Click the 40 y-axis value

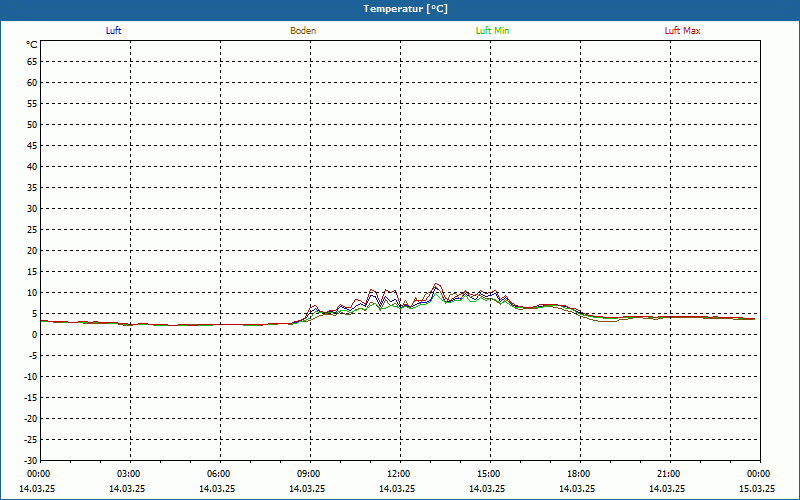32,167
